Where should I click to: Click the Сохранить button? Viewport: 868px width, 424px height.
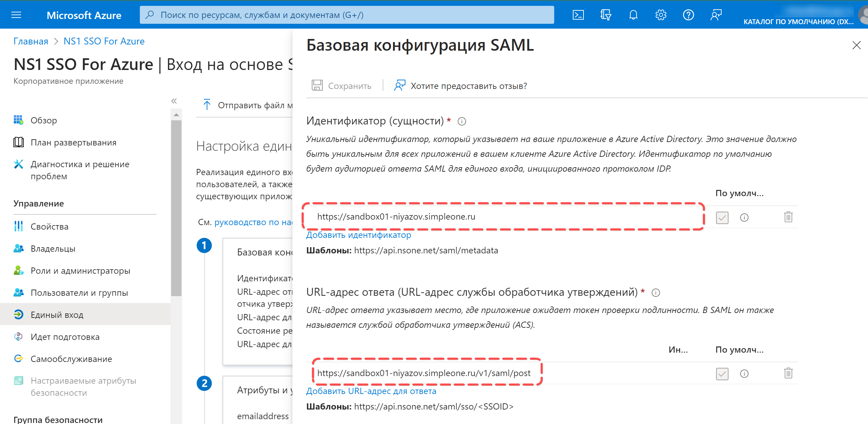(x=341, y=86)
